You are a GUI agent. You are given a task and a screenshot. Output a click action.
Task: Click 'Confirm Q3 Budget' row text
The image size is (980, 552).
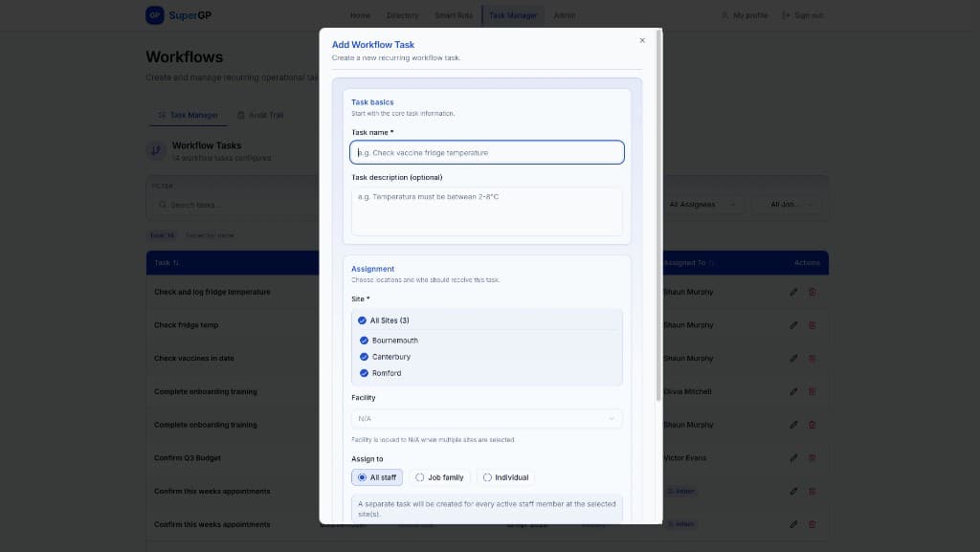(x=188, y=457)
